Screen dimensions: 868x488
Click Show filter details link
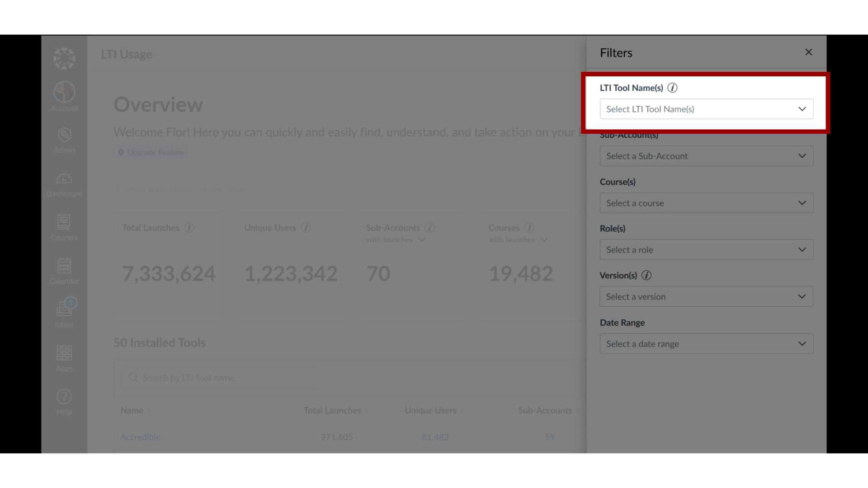154,188
